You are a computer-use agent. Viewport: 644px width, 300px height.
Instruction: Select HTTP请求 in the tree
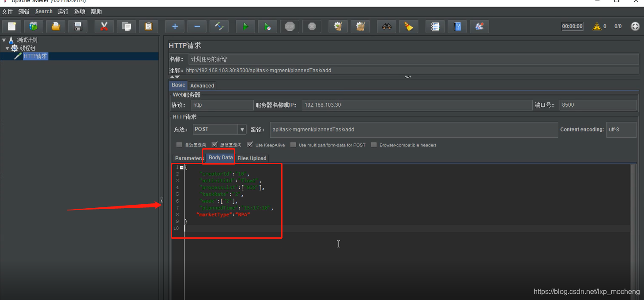click(35, 56)
